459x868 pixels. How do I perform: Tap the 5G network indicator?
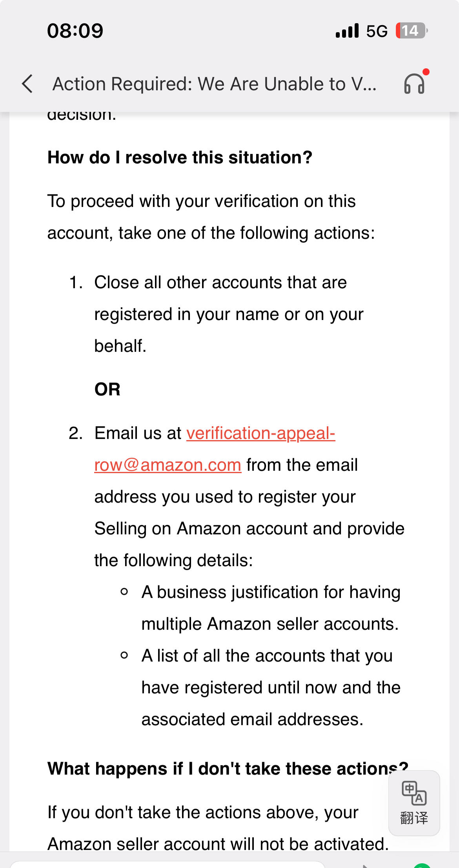pos(377,31)
